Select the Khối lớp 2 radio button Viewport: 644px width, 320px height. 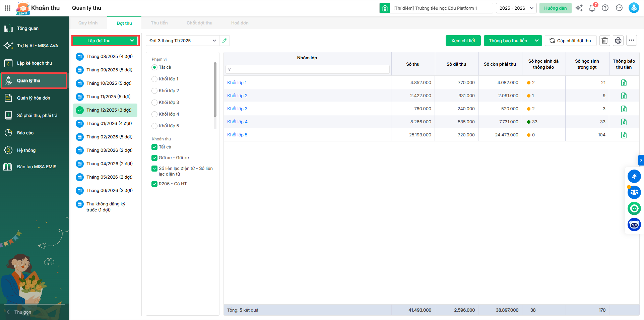[x=154, y=91]
